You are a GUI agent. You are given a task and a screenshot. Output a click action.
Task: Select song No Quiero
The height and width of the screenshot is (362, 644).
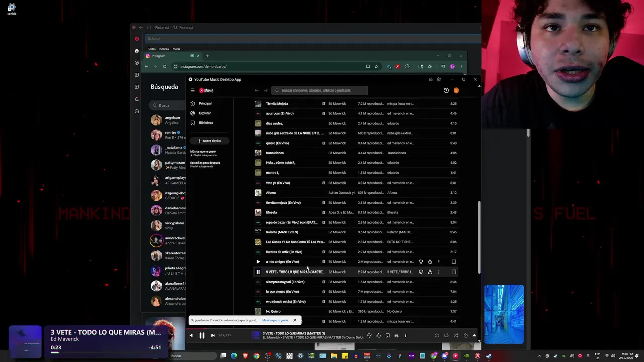273,311
